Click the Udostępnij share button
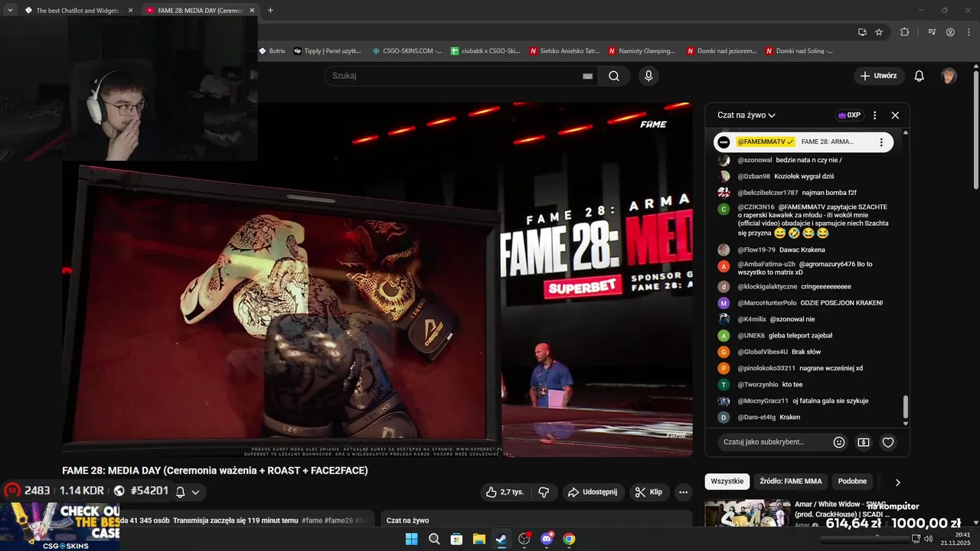The image size is (980, 551). (594, 492)
